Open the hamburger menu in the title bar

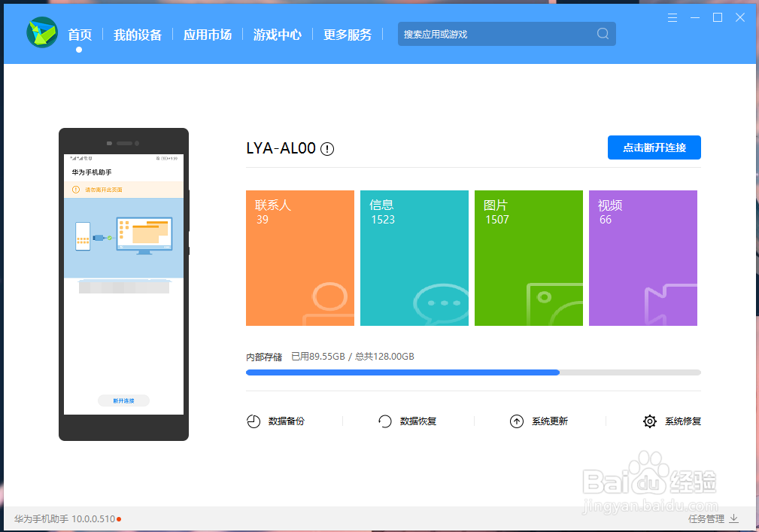tap(672, 17)
